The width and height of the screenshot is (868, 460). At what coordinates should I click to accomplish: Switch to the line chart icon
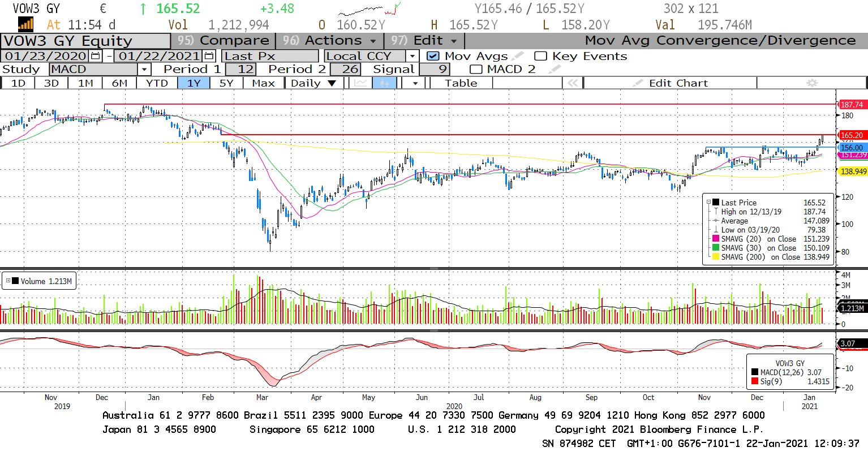[360, 83]
